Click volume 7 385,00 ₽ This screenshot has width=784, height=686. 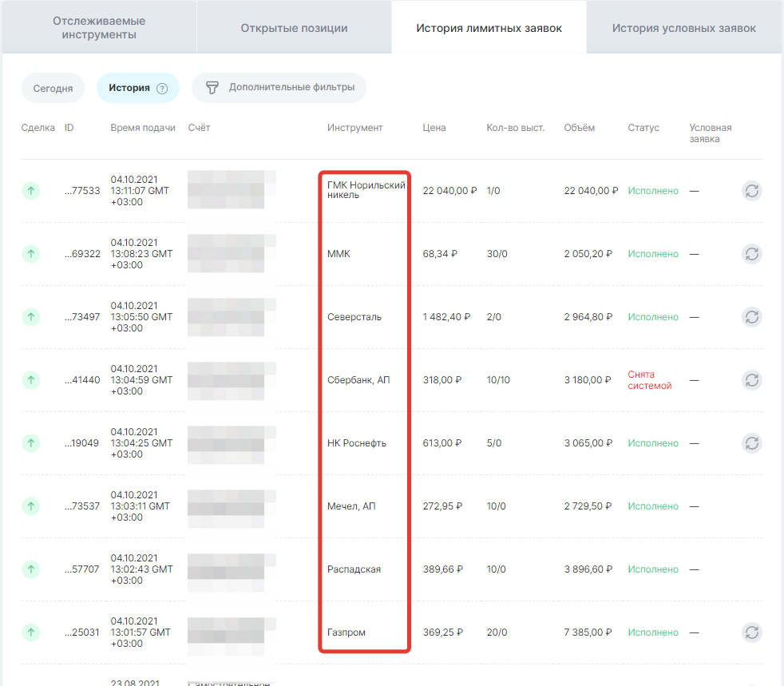click(x=588, y=632)
